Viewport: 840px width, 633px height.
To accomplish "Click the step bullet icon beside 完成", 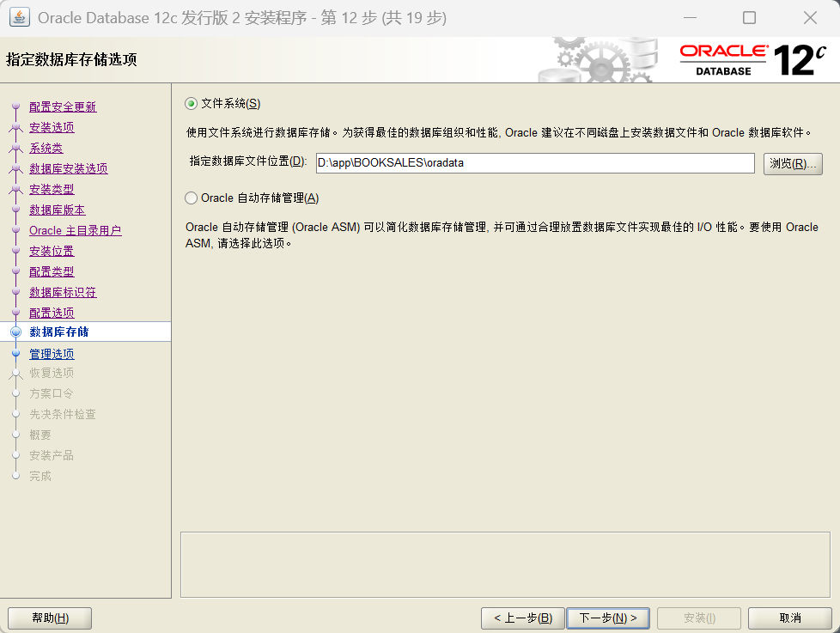I will 16,476.
